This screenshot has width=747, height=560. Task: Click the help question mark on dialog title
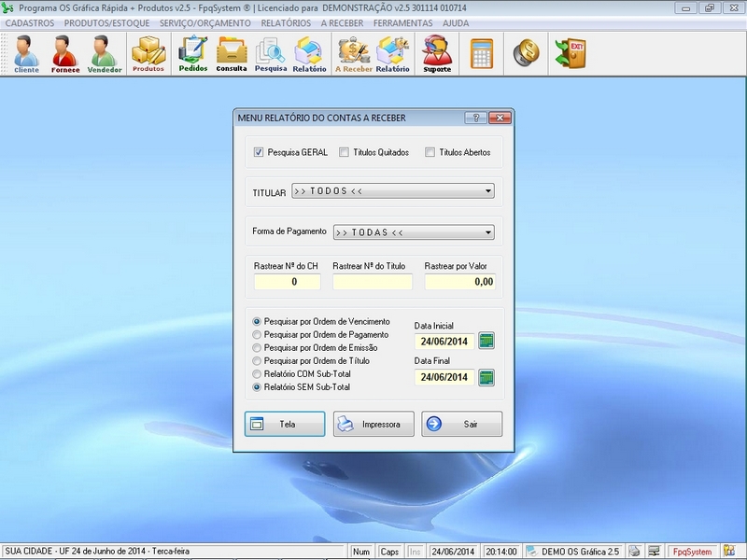[x=475, y=118]
